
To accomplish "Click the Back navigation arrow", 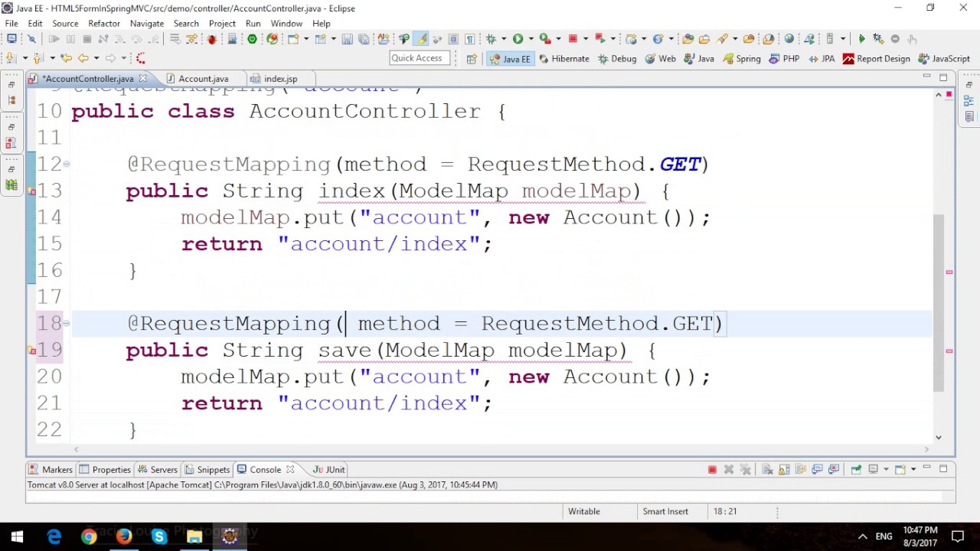I will pyautogui.click(x=83, y=58).
